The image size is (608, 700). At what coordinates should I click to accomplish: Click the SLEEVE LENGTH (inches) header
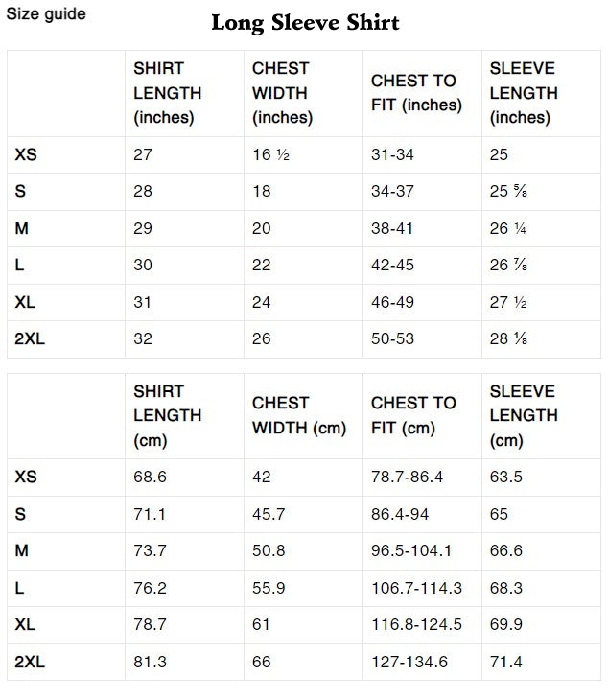(x=524, y=93)
